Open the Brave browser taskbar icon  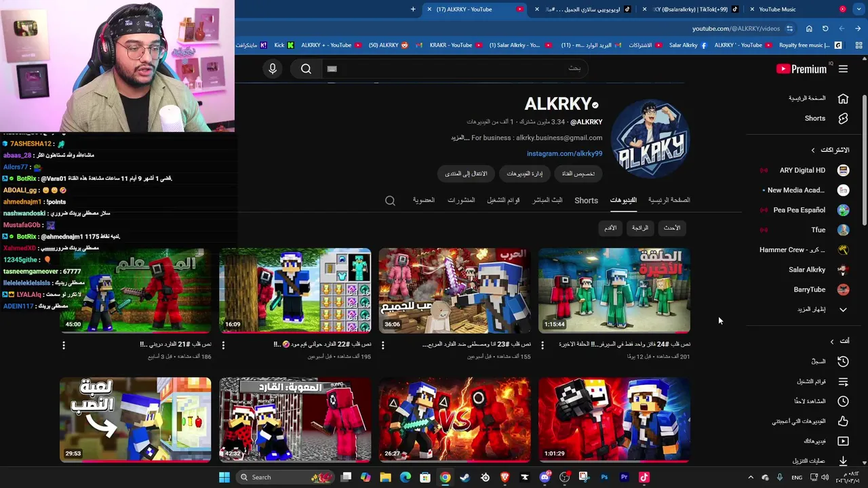pyautogui.click(x=505, y=477)
